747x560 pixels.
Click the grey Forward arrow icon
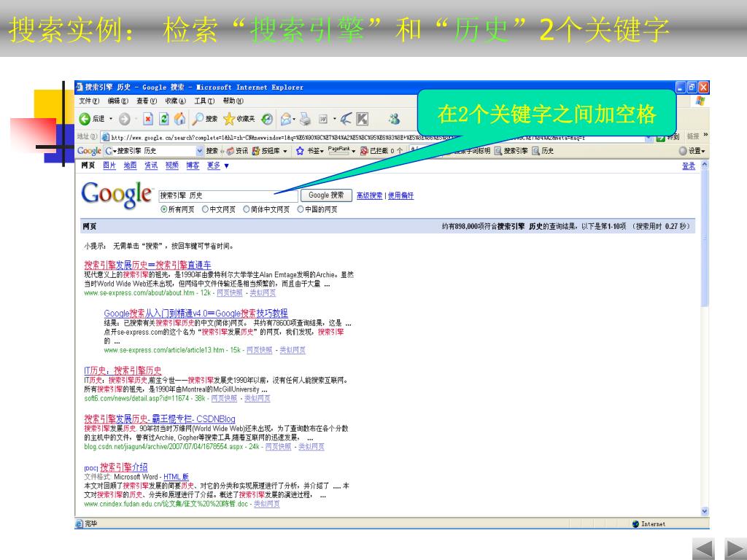pos(124,119)
